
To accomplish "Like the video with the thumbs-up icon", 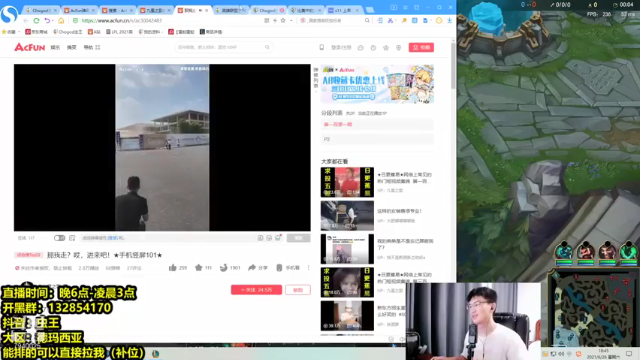I will (173, 268).
